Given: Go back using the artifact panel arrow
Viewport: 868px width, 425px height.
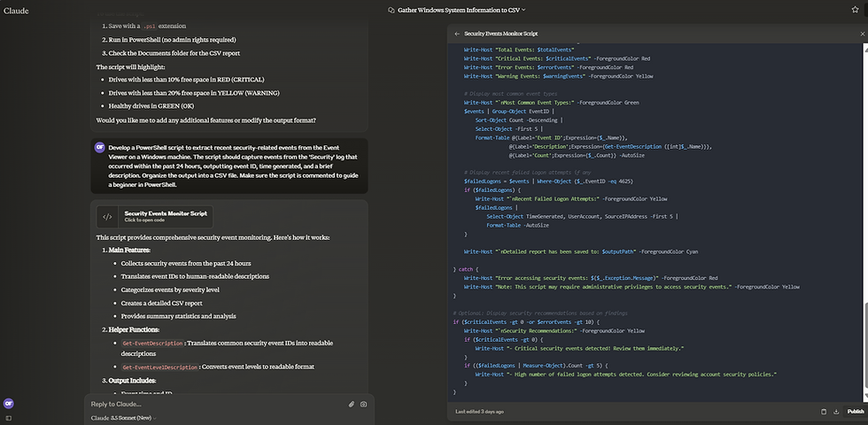Looking at the screenshot, I should [457, 33].
